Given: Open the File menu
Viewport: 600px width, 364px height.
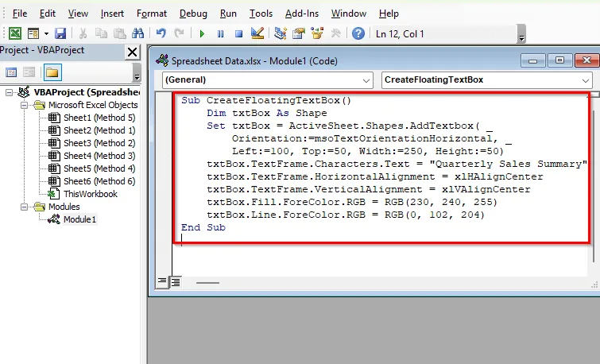Looking at the screenshot, I should pyautogui.click(x=20, y=14).
